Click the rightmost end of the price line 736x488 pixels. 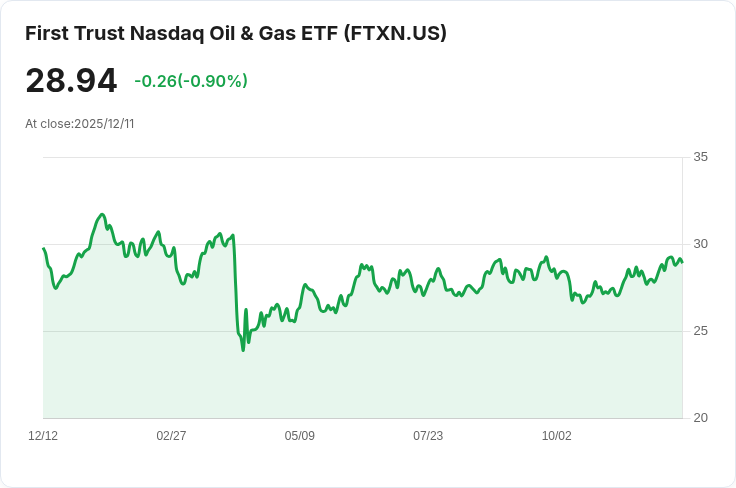tap(682, 263)
